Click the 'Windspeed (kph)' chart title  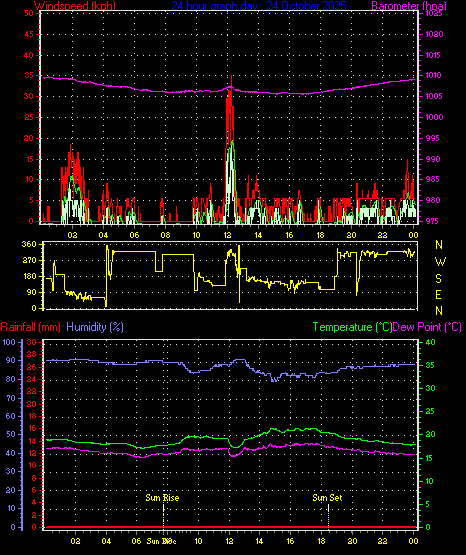[x=75, y=6]
